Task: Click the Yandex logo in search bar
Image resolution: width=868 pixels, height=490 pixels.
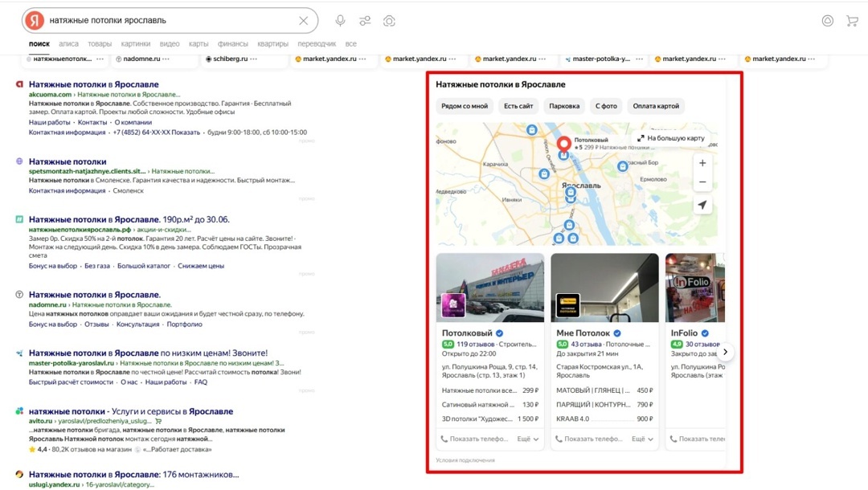Action: coord(35,20)
